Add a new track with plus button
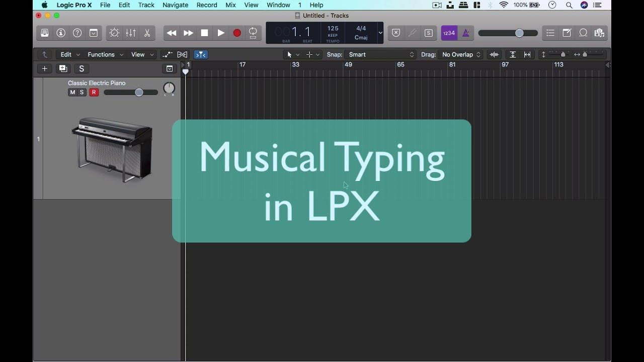The width and height of the screenshot is (644, 362). (45, 69)
